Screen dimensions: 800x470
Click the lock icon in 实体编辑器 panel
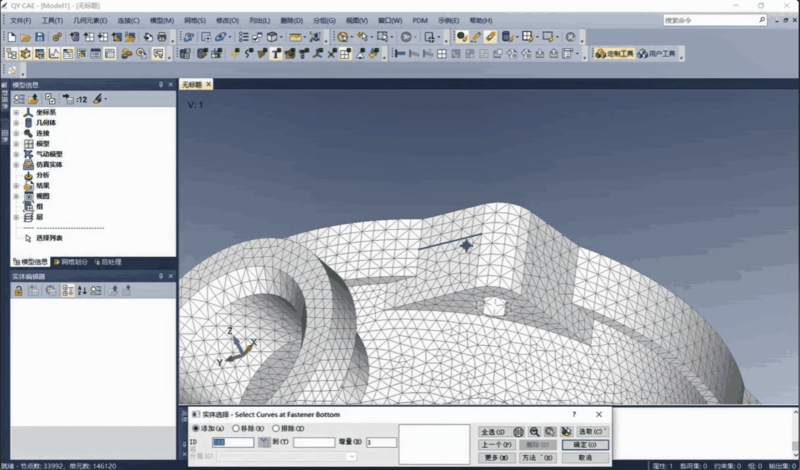[x=18, y=290]
